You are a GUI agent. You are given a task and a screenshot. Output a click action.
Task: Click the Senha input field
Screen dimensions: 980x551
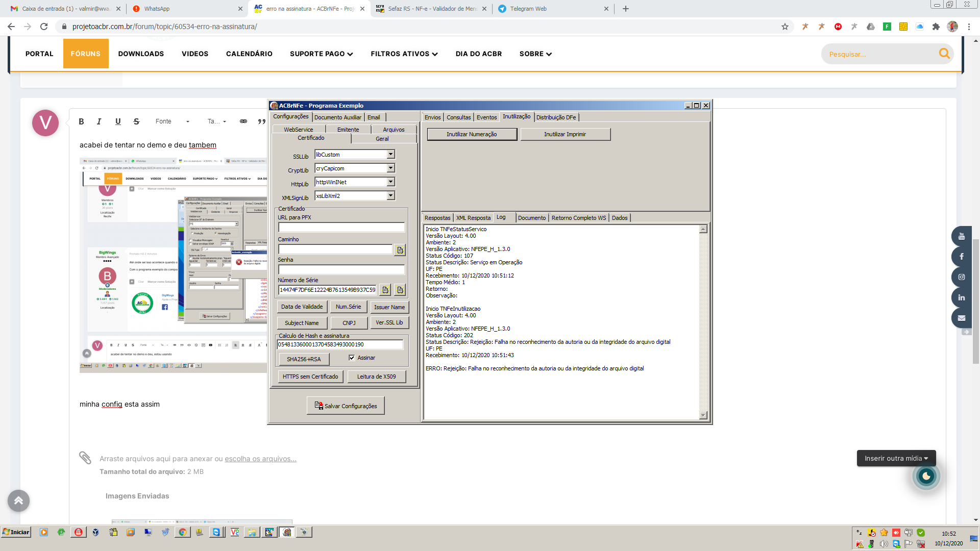pyautogui.click(x=341, y=270)
